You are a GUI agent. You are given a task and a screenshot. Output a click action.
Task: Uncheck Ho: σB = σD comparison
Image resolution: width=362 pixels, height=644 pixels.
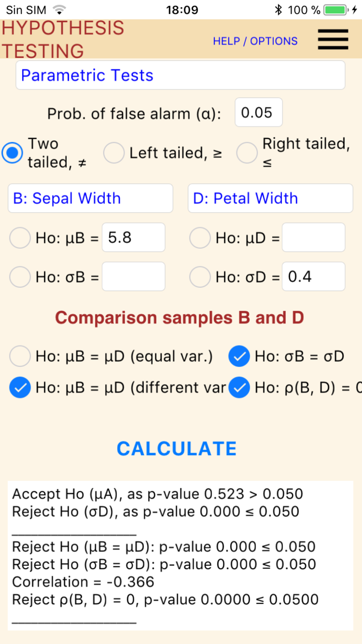tap(239, 356)
